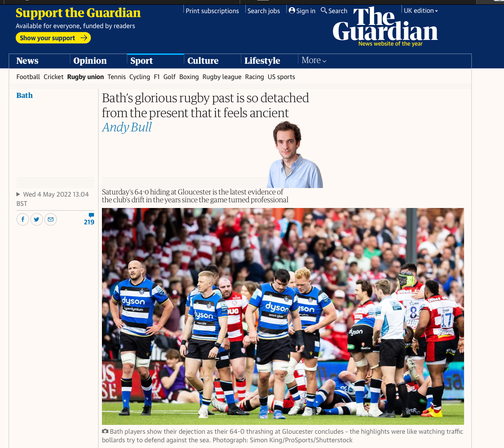Share article on Facebook
504x448 pixels.
coord(23,219)
